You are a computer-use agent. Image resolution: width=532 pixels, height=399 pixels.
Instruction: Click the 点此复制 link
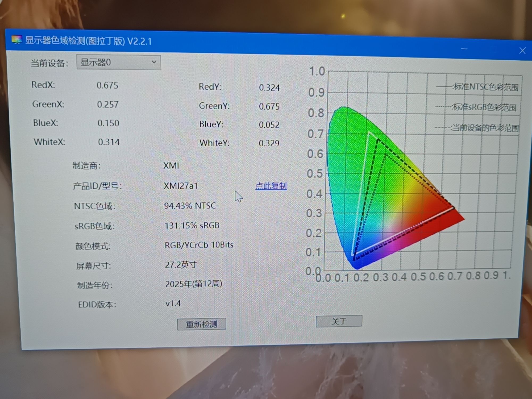(271, 186)
